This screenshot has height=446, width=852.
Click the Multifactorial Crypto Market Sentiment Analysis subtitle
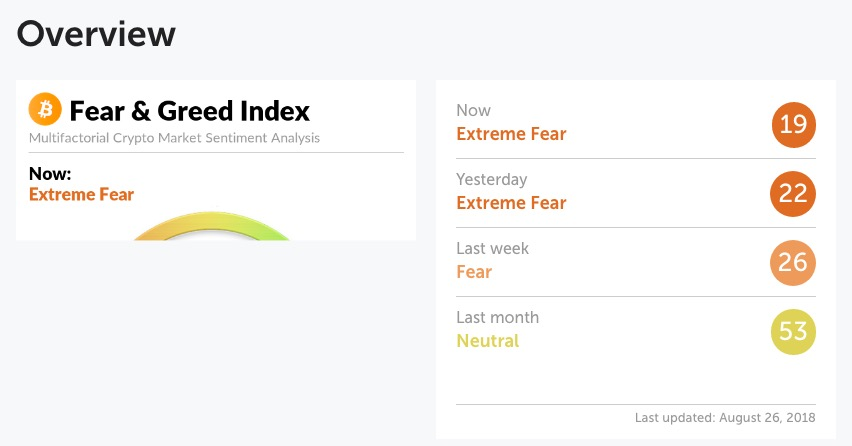pos(174,138)
